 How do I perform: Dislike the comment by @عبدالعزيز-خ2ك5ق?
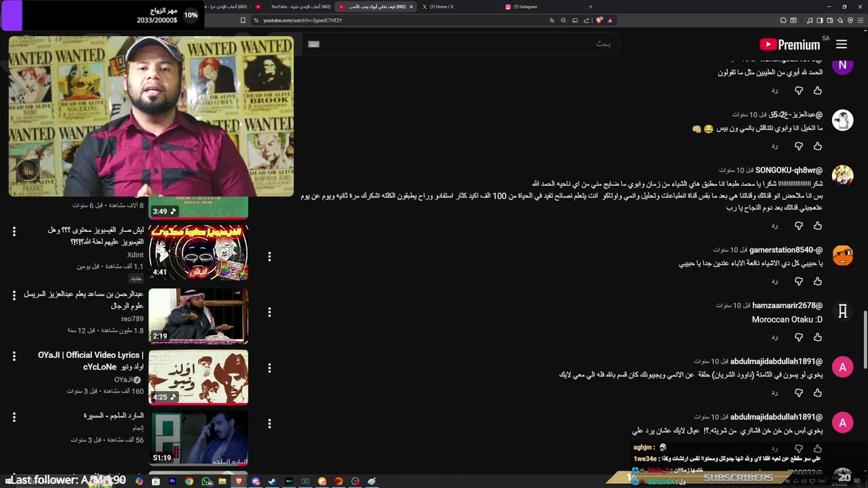799,146
